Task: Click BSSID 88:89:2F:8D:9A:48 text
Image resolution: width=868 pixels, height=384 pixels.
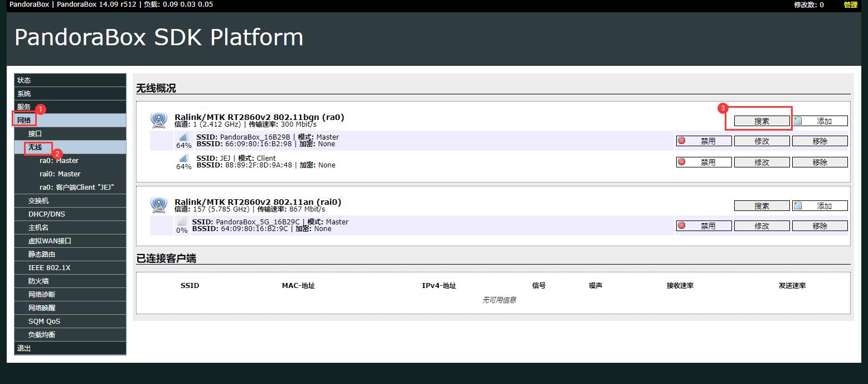Action: click(244, 165)
